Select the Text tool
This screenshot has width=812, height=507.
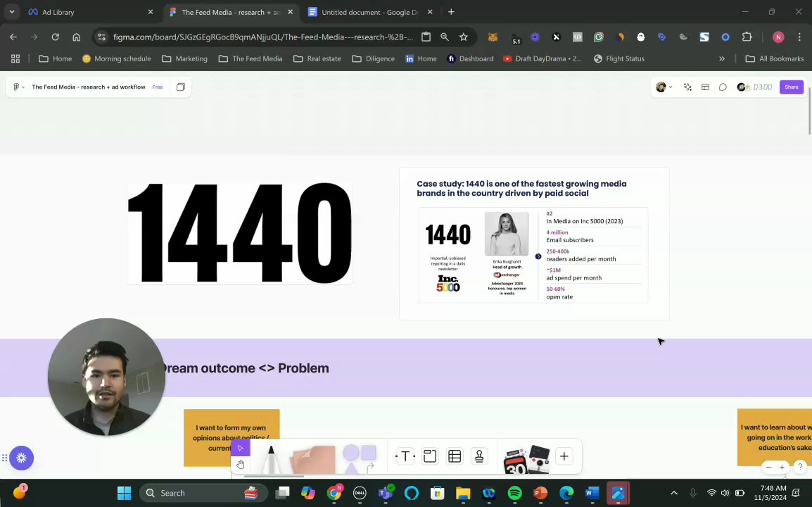[405, 456]
